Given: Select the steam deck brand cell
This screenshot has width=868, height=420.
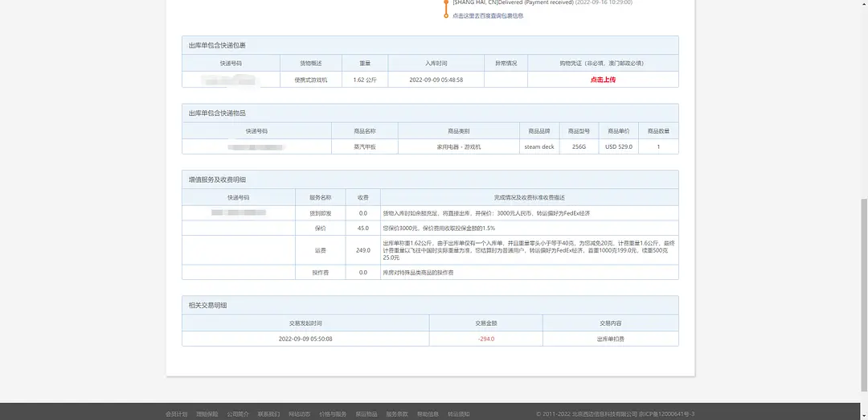Looking at the screenshot, I should (x=539, y=146).
